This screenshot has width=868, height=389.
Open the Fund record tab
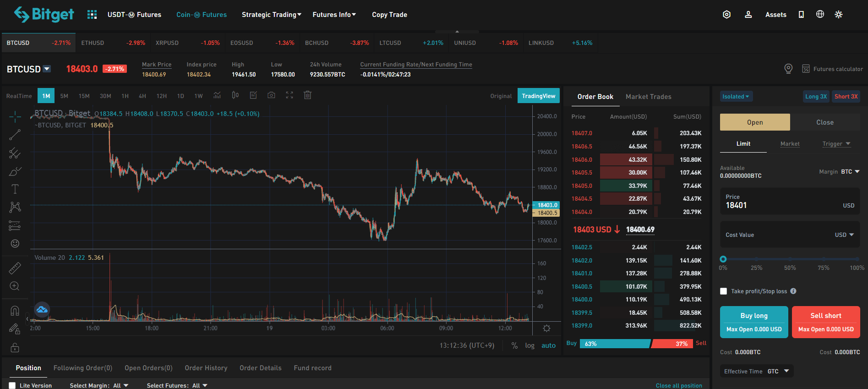(x=313, y=368)
